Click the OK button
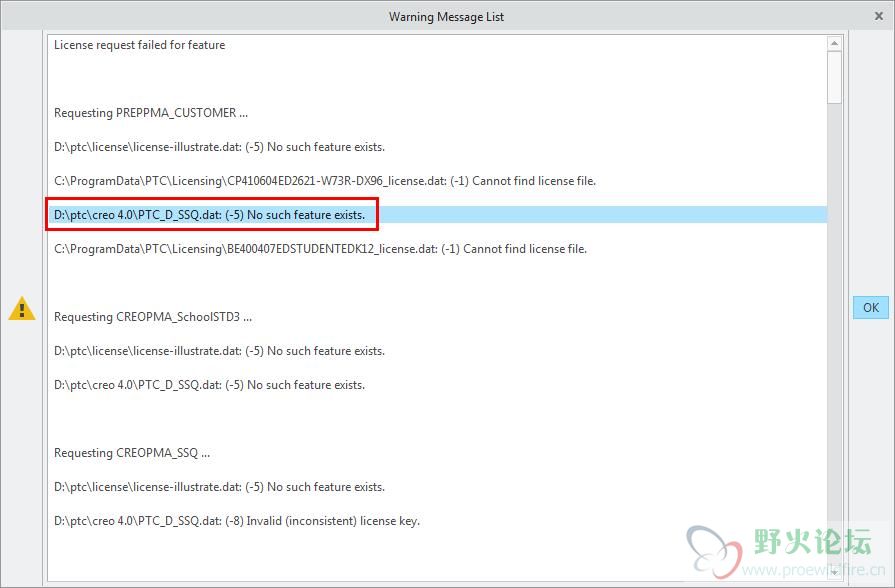 pos(870,308)
